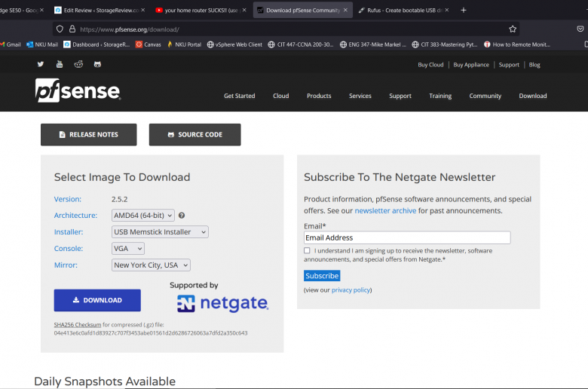
Task: Click the SHA256 Checksum link
Action: tap(78, 324)
